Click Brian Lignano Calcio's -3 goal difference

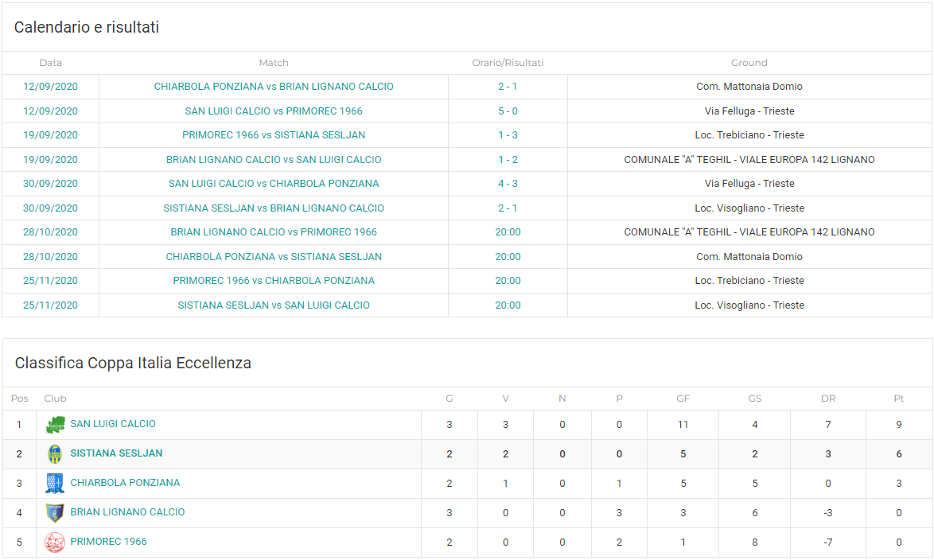click(828, 513)
